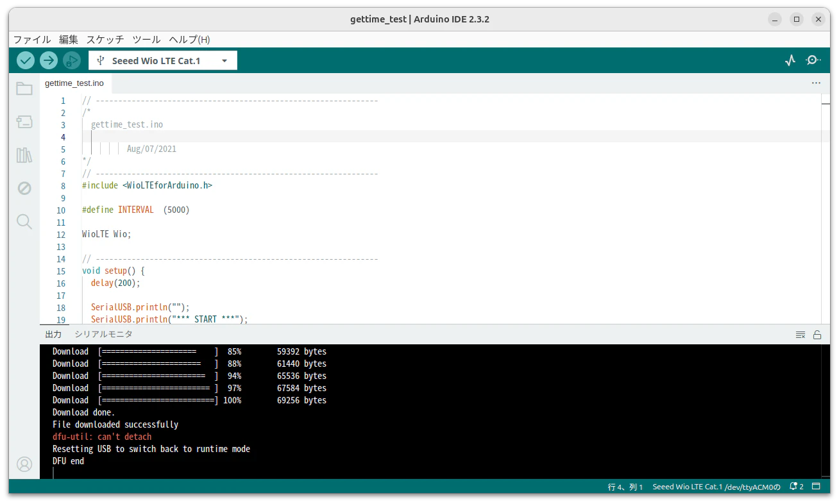Click the 'Download done.' output line
This screenshot has height=504, width=839.
84,412
